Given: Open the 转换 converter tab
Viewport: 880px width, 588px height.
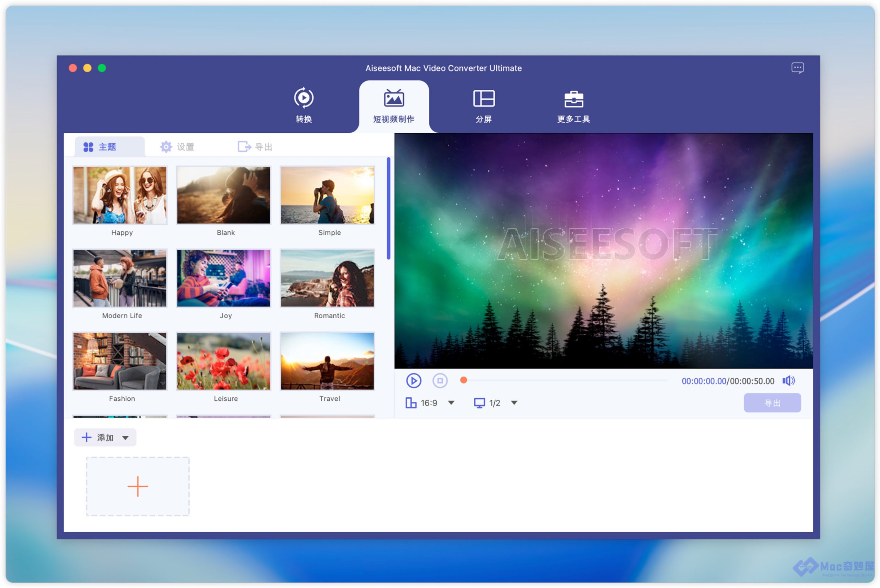Looking at the screenshot, I should 304,106.
